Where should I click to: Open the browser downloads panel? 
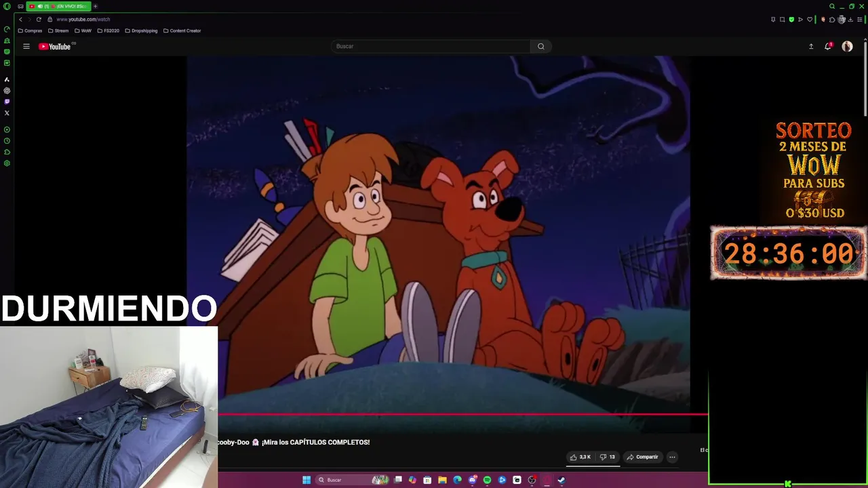(x=850, y=19)
